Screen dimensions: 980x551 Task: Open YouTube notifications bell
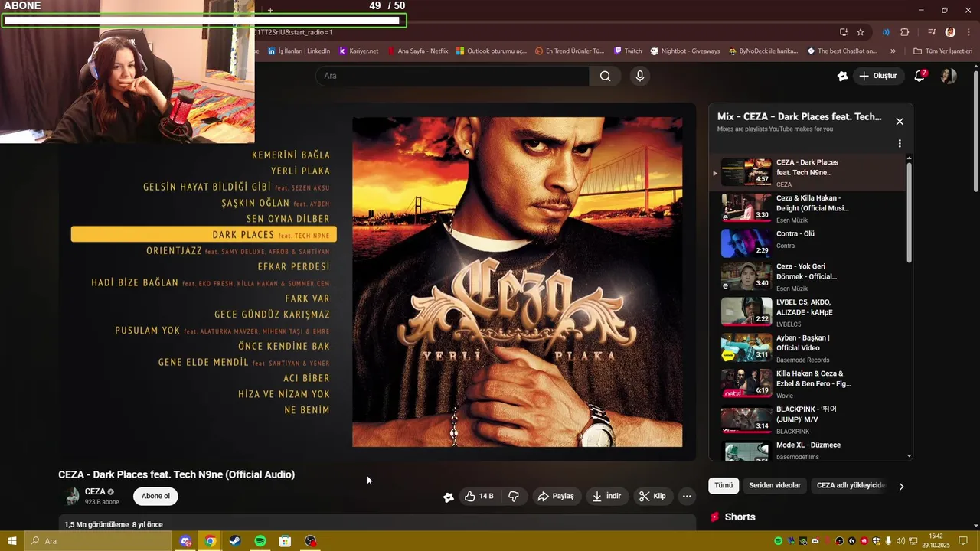coord(920,76)
